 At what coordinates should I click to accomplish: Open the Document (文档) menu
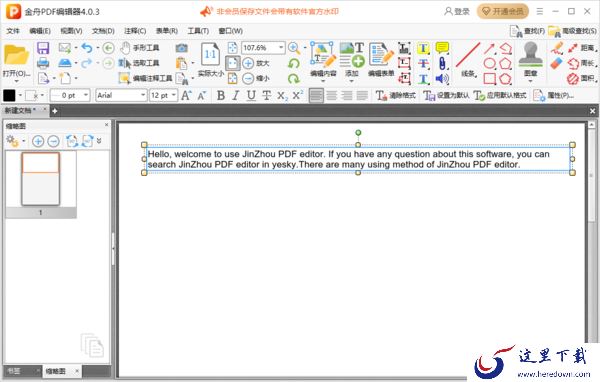pyautogui.click(x=103, y=31)
